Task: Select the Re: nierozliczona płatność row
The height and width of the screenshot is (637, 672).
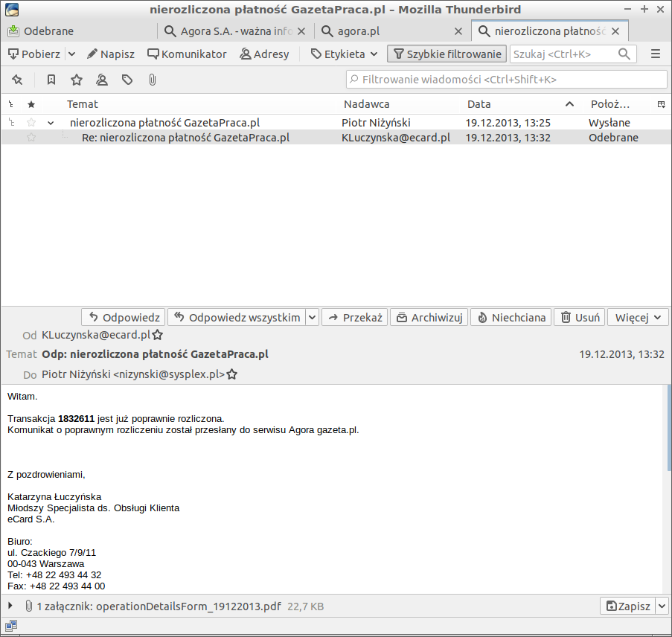Action: coord(336,138)
